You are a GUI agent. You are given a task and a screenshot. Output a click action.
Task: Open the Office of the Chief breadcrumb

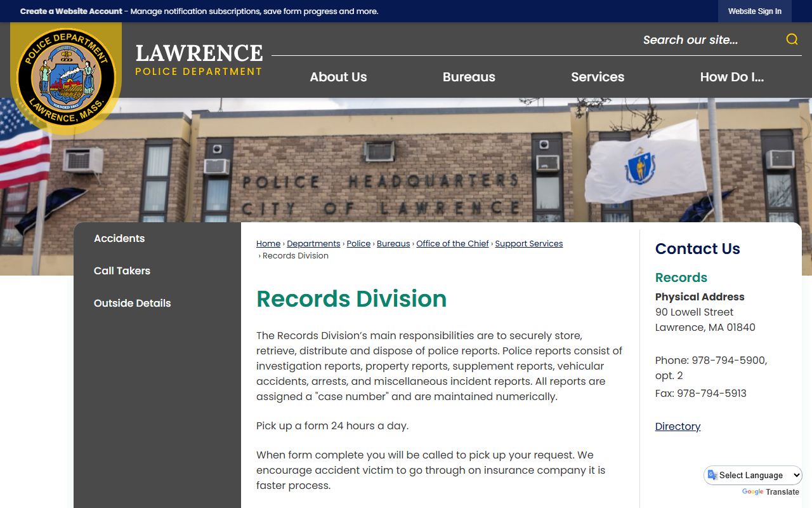click(452, 244)
